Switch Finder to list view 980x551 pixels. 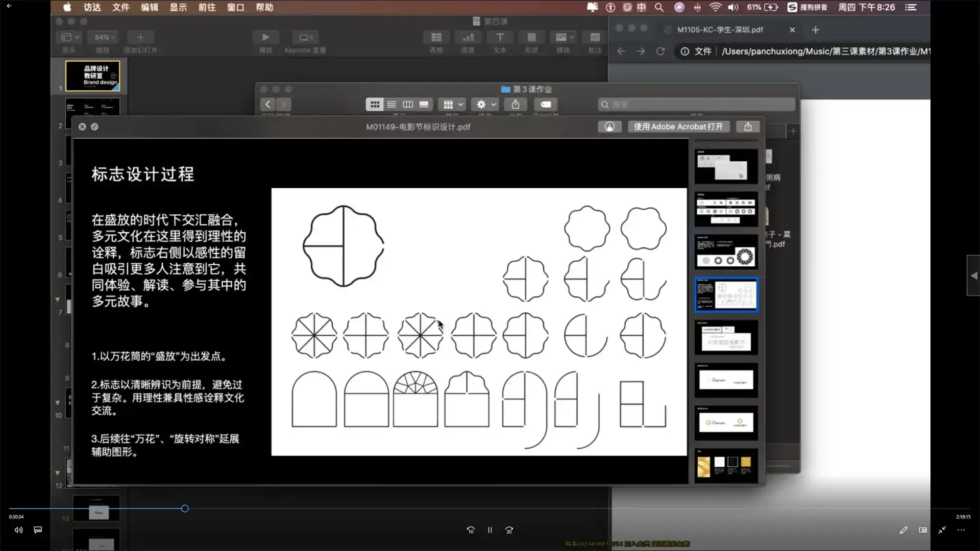(391, 104)
